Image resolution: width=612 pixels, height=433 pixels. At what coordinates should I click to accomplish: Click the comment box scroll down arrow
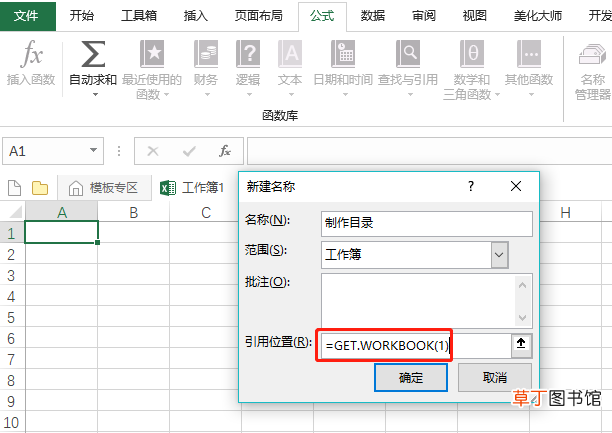coord(522,317)
